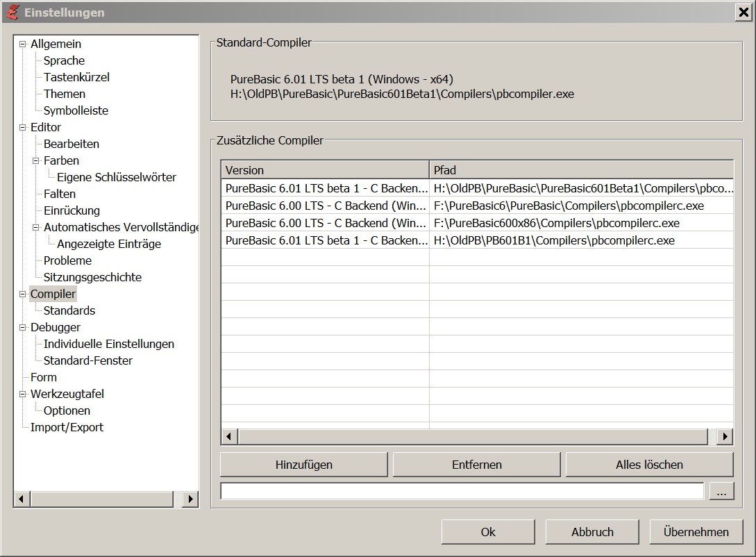This screenshot has height=557, width=756.
Task: Close the Einstellungen dialog
Action: point(744,12)
